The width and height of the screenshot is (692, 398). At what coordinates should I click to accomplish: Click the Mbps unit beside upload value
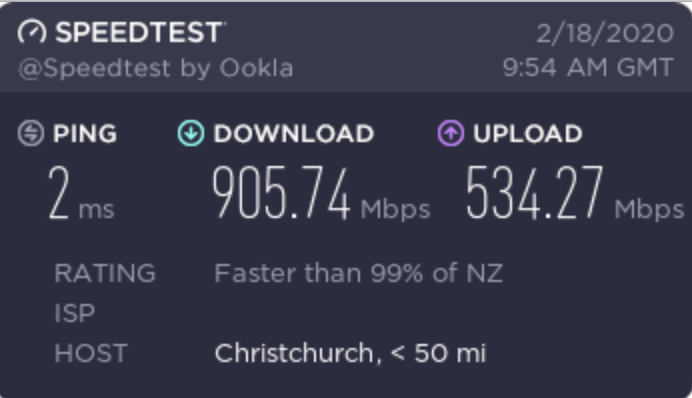[649, 209]
